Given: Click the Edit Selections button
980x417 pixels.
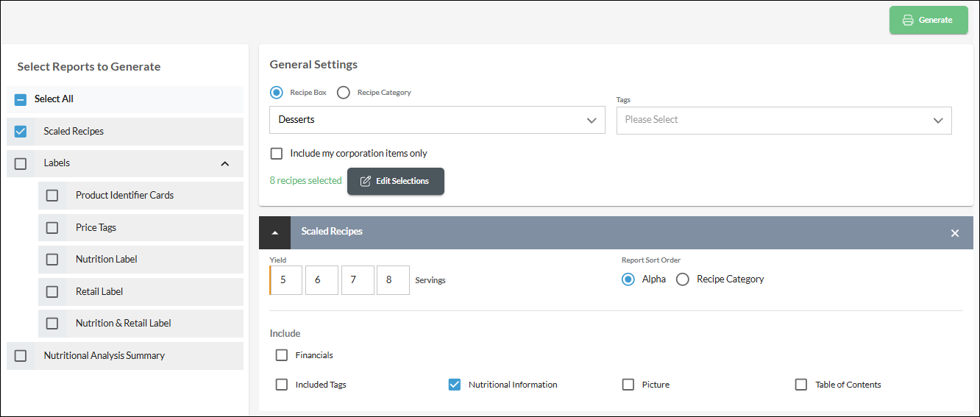Looking at the screenshot, I should pyautogui.click(x=396, y=181).
